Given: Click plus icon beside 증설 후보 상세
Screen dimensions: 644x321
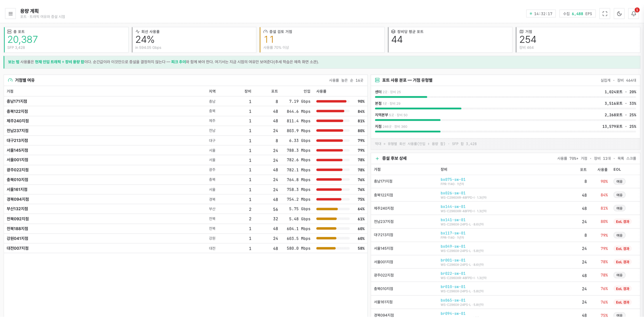Looking at the screenshot, I should point(377,158).
